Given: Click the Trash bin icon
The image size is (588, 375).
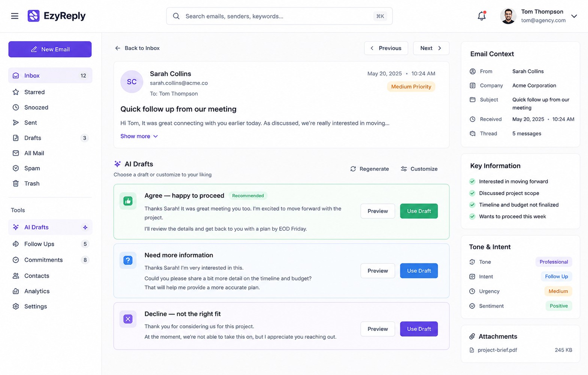Looking at the screenshot, I should pos(16,183).
